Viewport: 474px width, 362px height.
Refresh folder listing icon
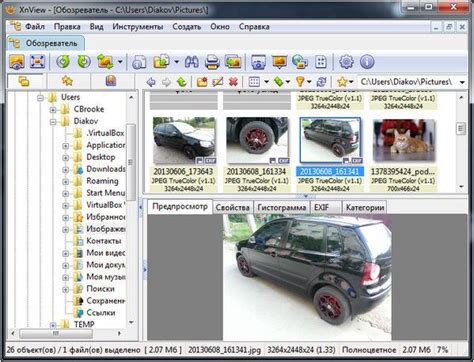pos(321,82)
